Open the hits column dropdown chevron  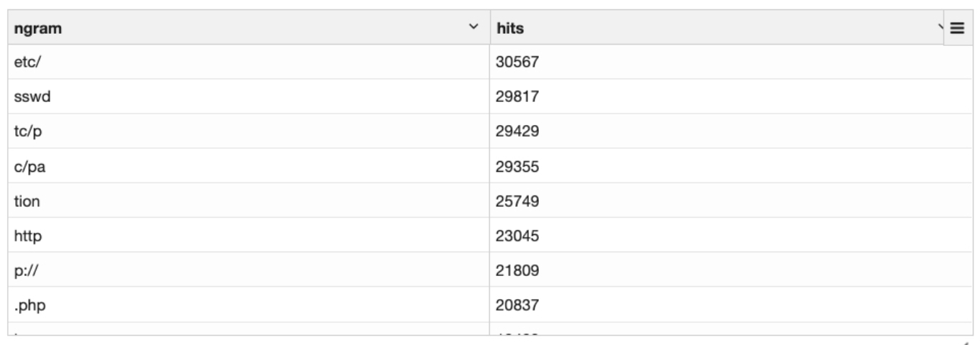(x=940, y=27)
